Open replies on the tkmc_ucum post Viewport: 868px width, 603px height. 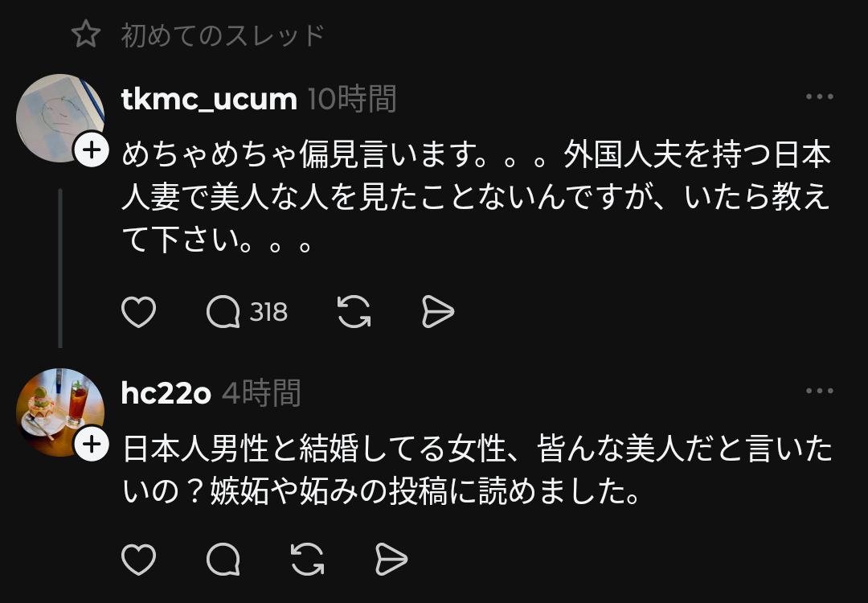223,312
